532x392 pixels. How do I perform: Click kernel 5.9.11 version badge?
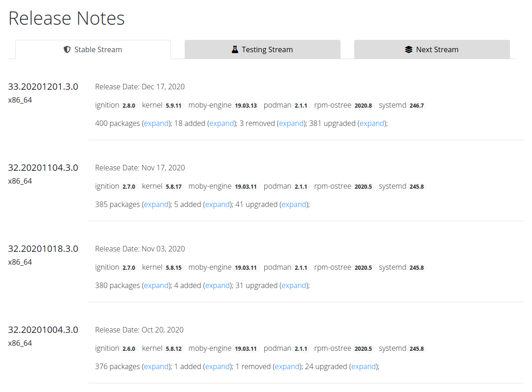click(174, 105)
